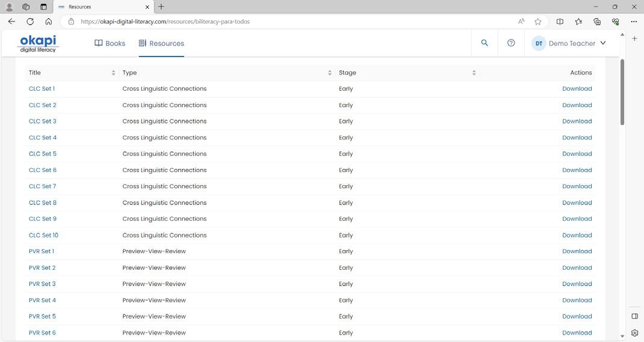Switch to the Books tab
Screen dimensions: 644x342
pyautogui.click(x=110, y=43)
